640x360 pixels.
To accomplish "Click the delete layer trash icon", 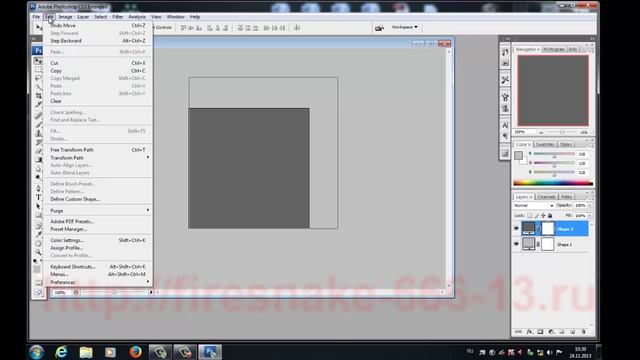I will (x=583, y=332).
